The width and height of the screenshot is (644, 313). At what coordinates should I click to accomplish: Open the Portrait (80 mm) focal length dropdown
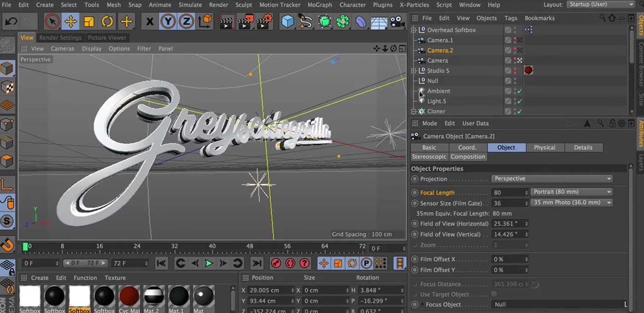tap(571, 191)
